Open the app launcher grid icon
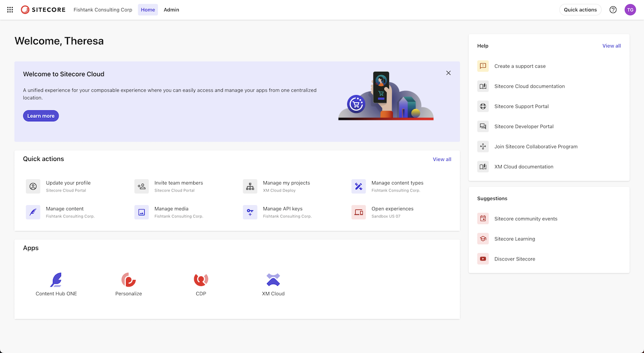The height and width of the screenshot is (353, 644). click(9, 9)
